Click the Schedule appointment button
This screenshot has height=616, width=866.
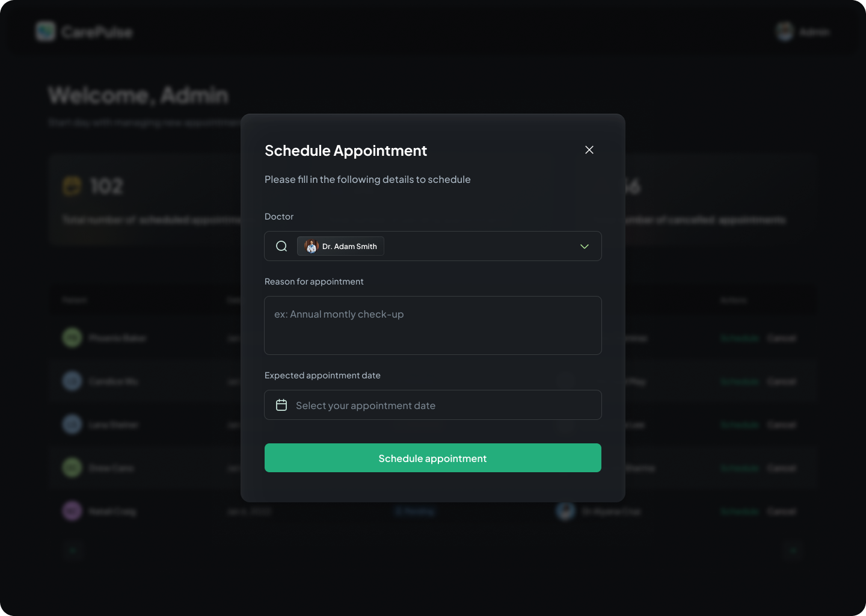pos(433,458)
